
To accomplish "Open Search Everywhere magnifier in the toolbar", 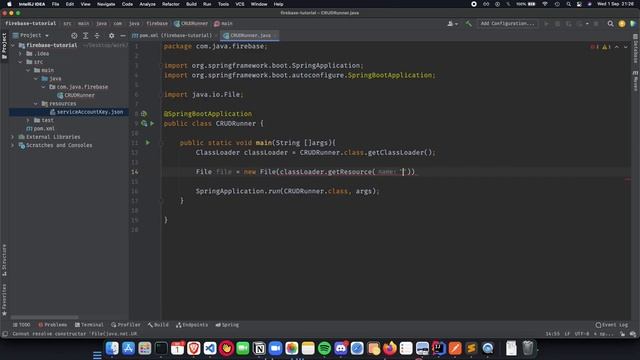I will tap(610, 24).
